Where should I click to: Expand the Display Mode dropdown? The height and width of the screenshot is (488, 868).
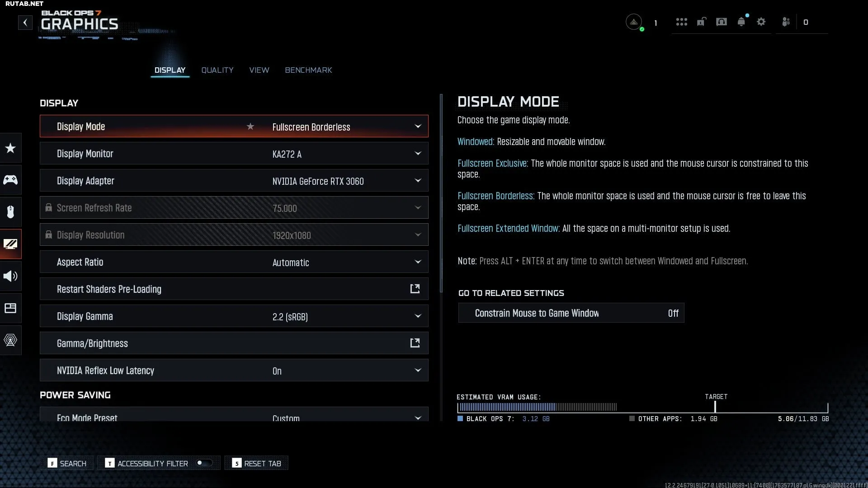(418, 127)
